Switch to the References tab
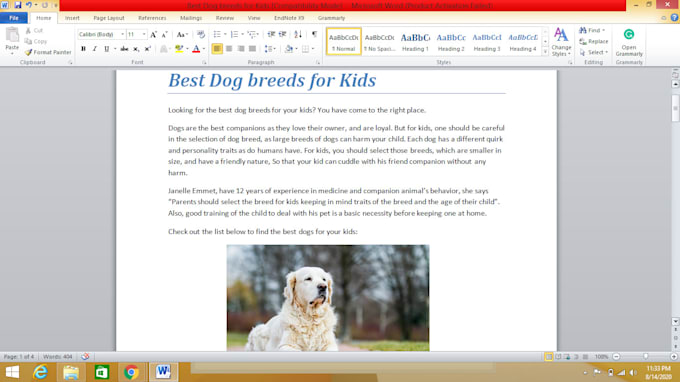The height and width of the screenshot is (382, 680). click(152, 18)
